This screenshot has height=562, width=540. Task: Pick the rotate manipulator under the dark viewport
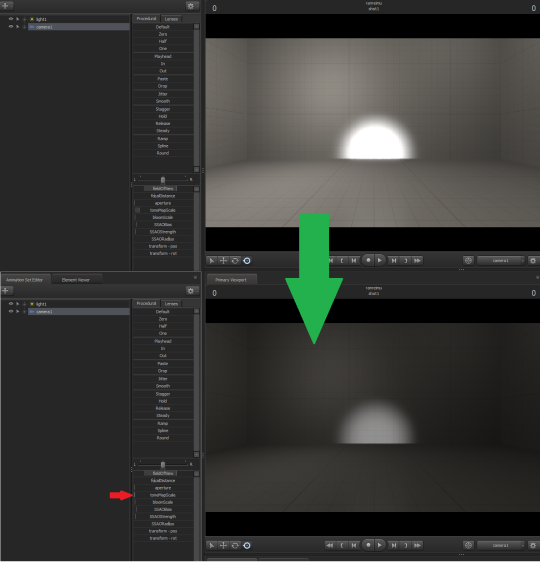[235, 545]
